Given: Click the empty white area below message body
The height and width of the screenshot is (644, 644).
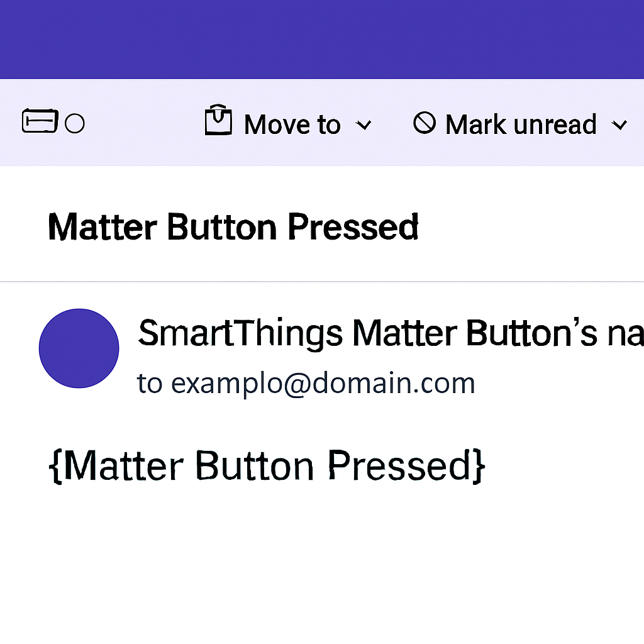Looking at the screenshot, I should pos(322,566).
